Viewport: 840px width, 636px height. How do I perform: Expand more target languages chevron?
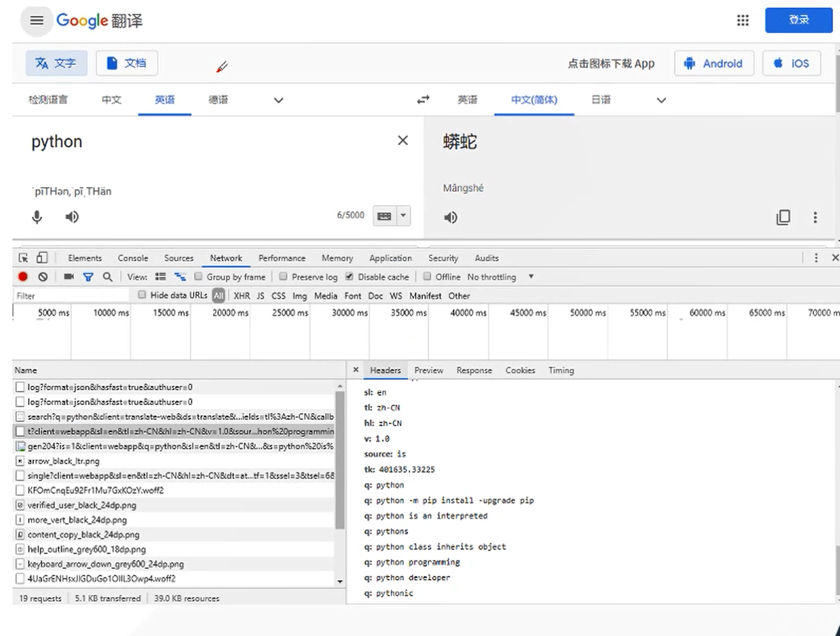pyautogui.click(x=661, y=100)
